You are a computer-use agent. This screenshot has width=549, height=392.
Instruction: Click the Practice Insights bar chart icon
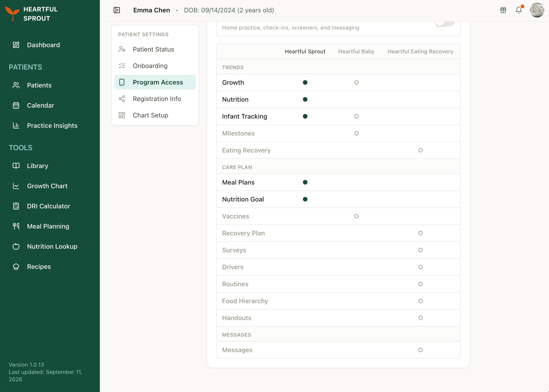pyautogui.click(x=16, y=125)
